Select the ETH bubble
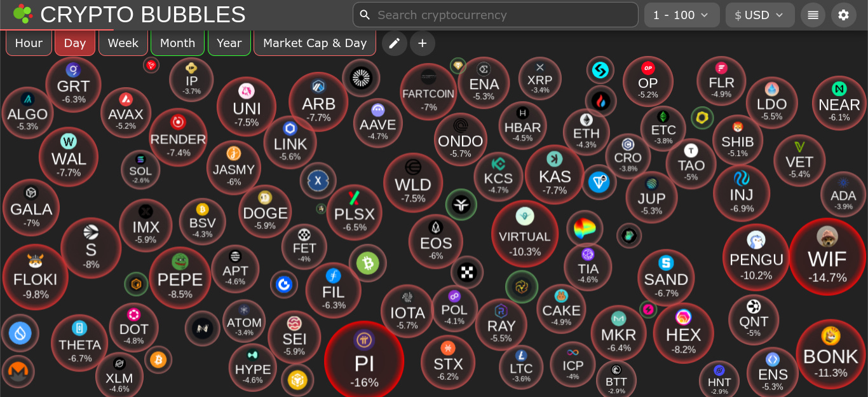868x397 pixels. click(x=586, y=132)
